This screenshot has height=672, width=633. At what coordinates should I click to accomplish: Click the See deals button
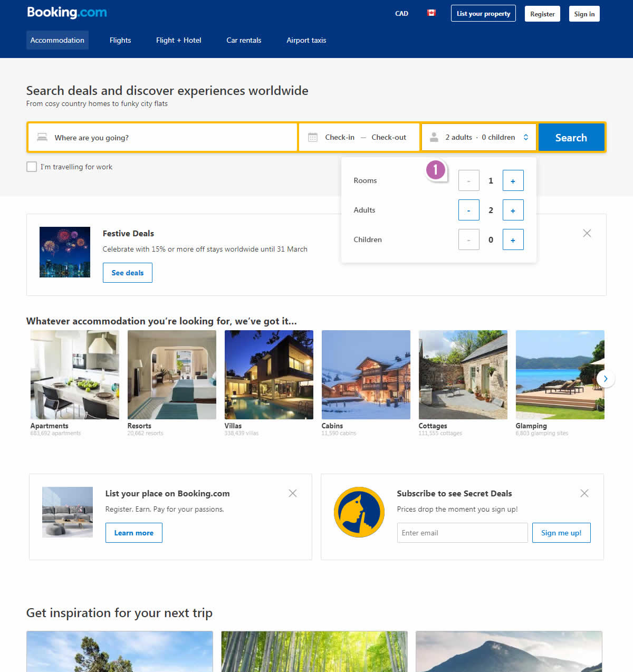pyautogui.click(x=127, y=273)
